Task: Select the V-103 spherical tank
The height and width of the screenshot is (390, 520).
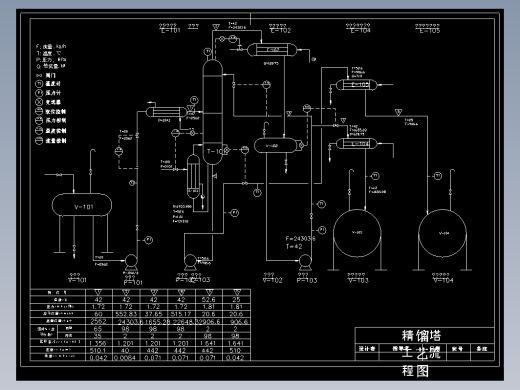Action: click(357, 233)
